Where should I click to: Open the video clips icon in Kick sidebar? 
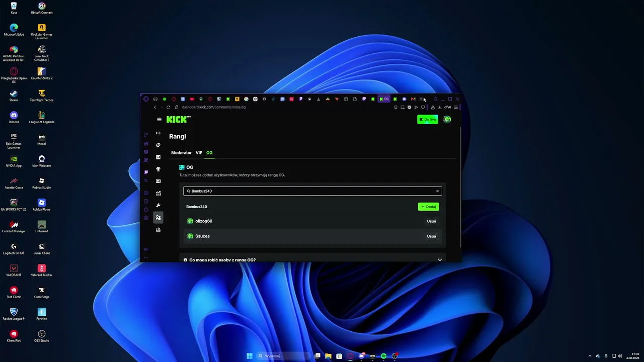158,181
